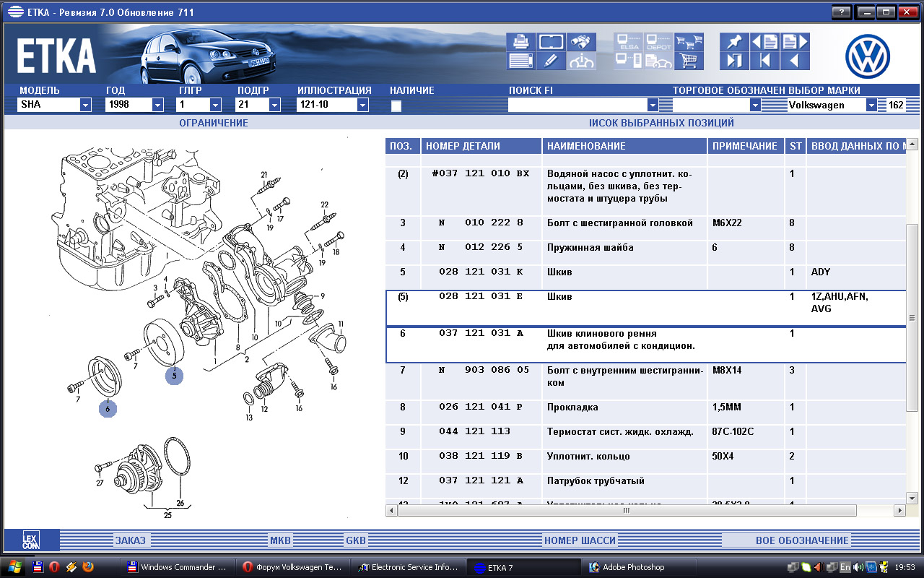Click the ПОИСК FI input field
Screen dimensions: 924x578
577,105
